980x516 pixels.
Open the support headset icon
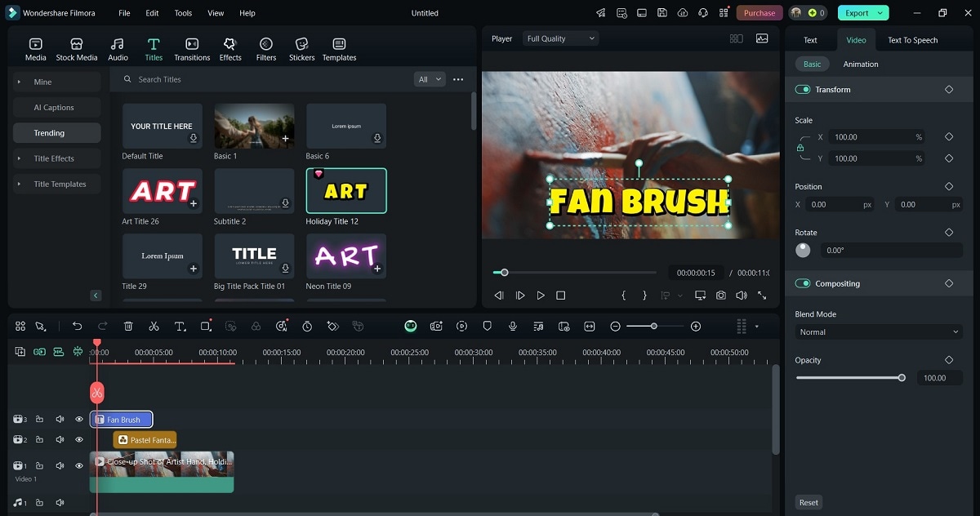(x=703, y=13)
